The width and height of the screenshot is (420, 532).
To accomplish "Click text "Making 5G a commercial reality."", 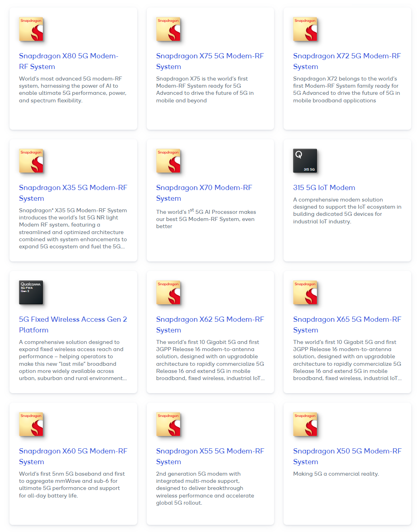I will (x=336, y=474).
